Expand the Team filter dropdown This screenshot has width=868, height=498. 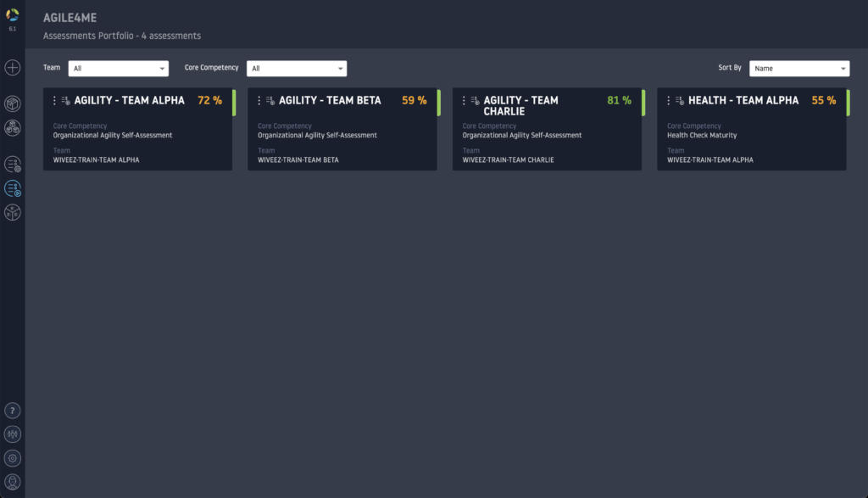(x=120, y=69)
